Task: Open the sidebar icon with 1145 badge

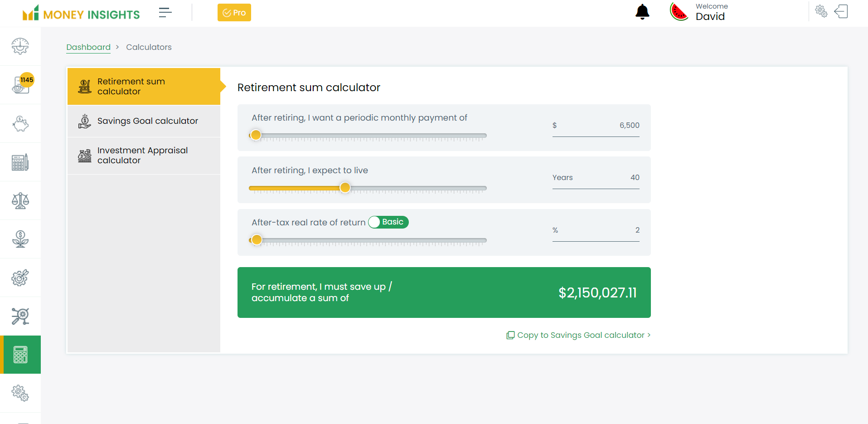Action: coord(20,85)
